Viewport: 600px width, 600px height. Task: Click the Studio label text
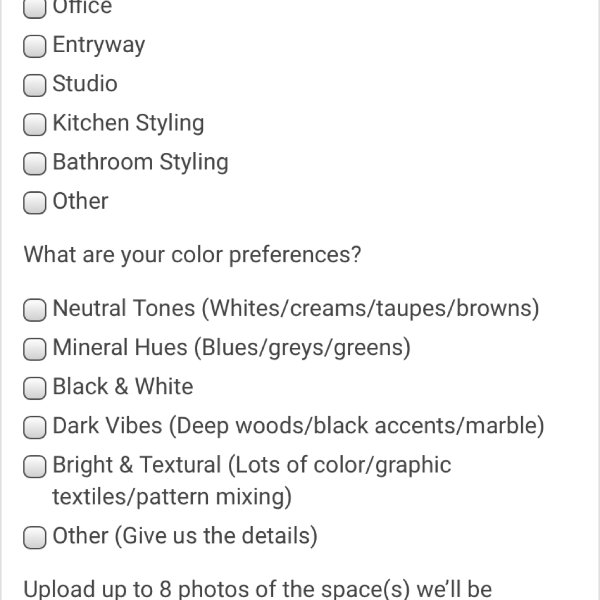point(85,83)
